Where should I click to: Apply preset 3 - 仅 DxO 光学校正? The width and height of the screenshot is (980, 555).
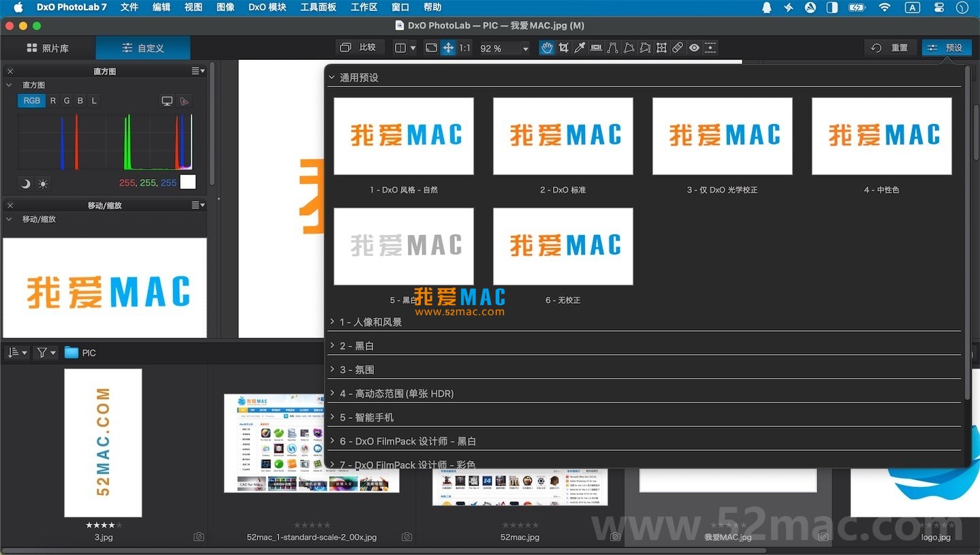723,136
